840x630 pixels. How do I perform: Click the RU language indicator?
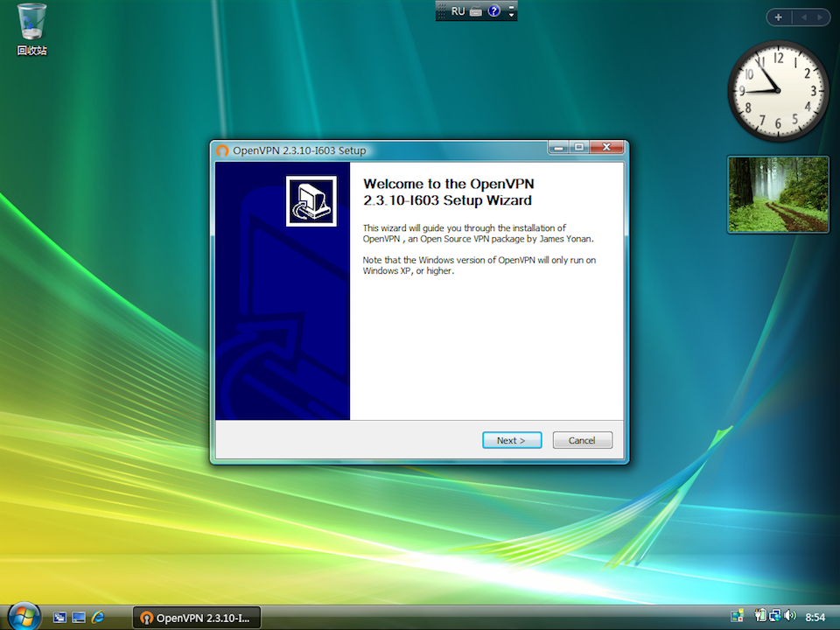click(x=458, y=11)
